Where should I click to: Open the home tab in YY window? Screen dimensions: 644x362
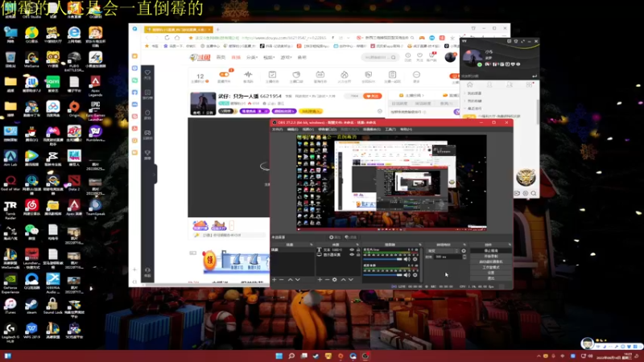(x=470, y=84)
